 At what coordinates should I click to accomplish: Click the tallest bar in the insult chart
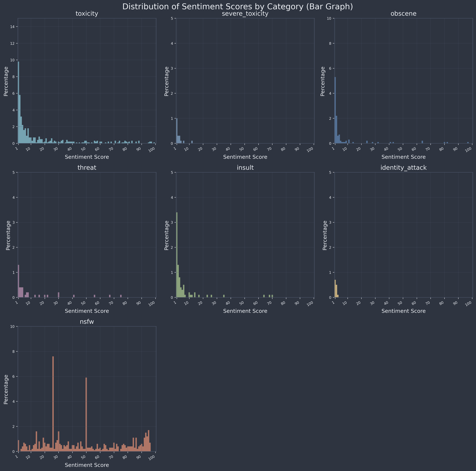[177, 255]
